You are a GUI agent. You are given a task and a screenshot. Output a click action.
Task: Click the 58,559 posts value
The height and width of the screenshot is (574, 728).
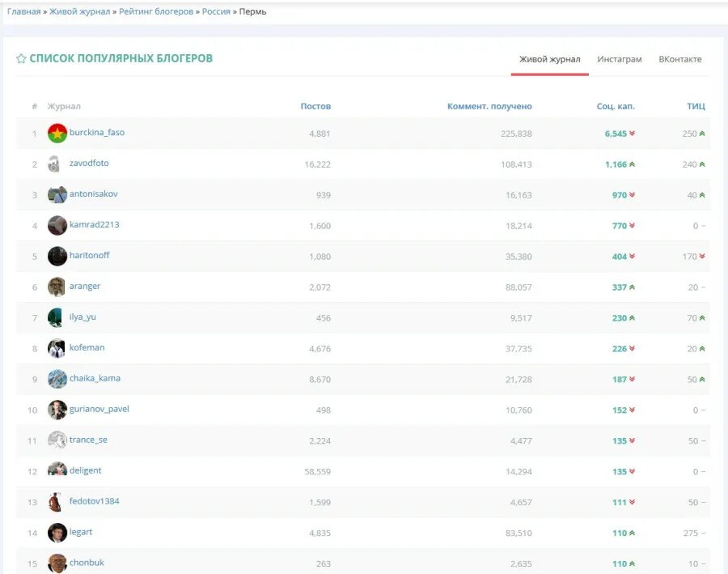coord(318,471)
